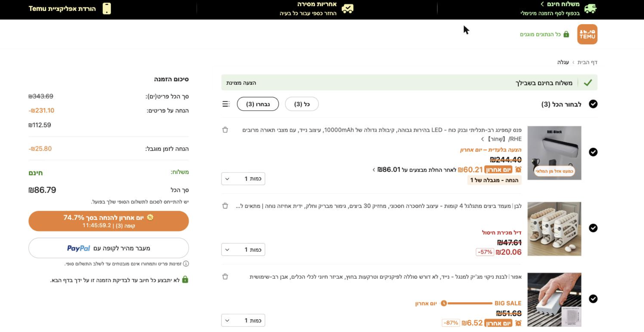
Task: Click the -57% discount badge
Action: [484, 252]
